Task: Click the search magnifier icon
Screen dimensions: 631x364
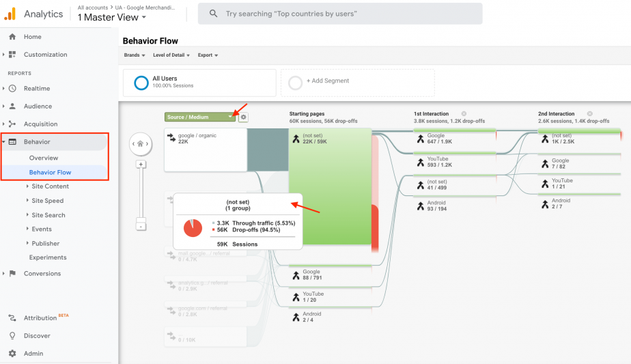Action: (x=213, y=14)
